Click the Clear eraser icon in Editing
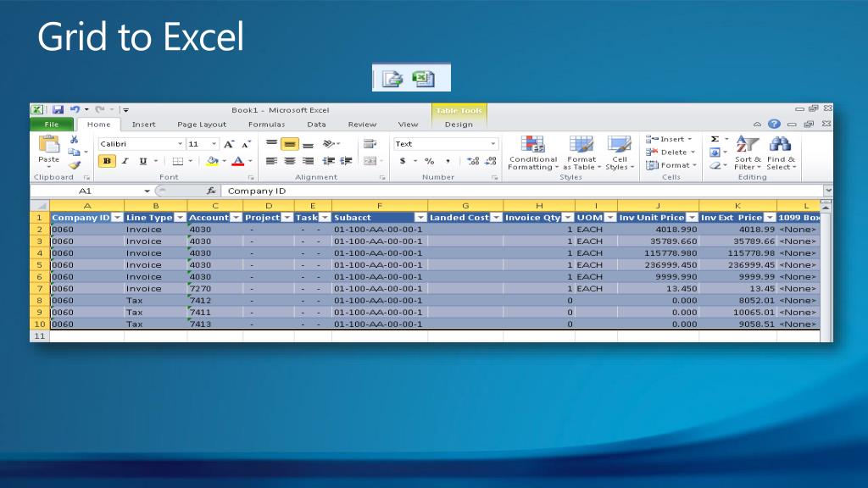The image size is (868, 488). click(x=715, y=165)
